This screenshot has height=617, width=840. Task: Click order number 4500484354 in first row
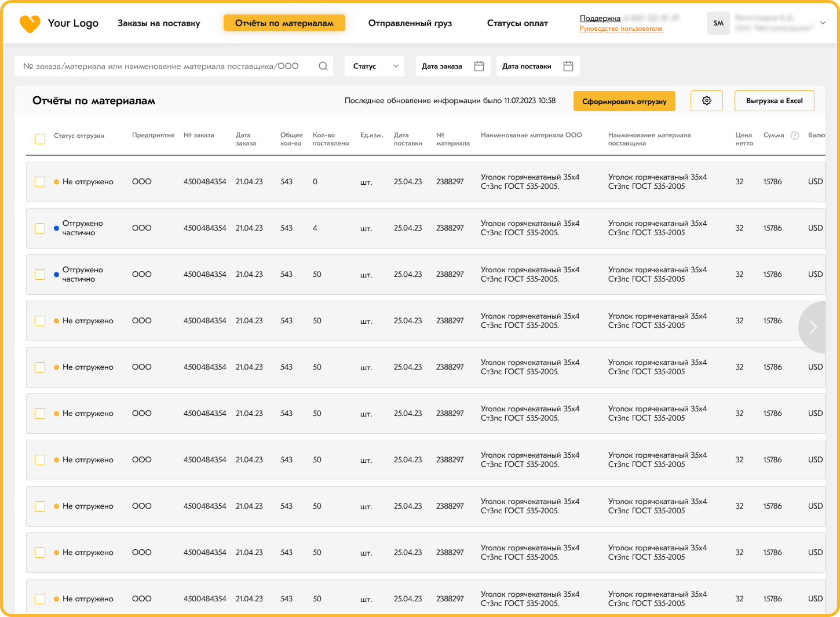click(205, 182)
